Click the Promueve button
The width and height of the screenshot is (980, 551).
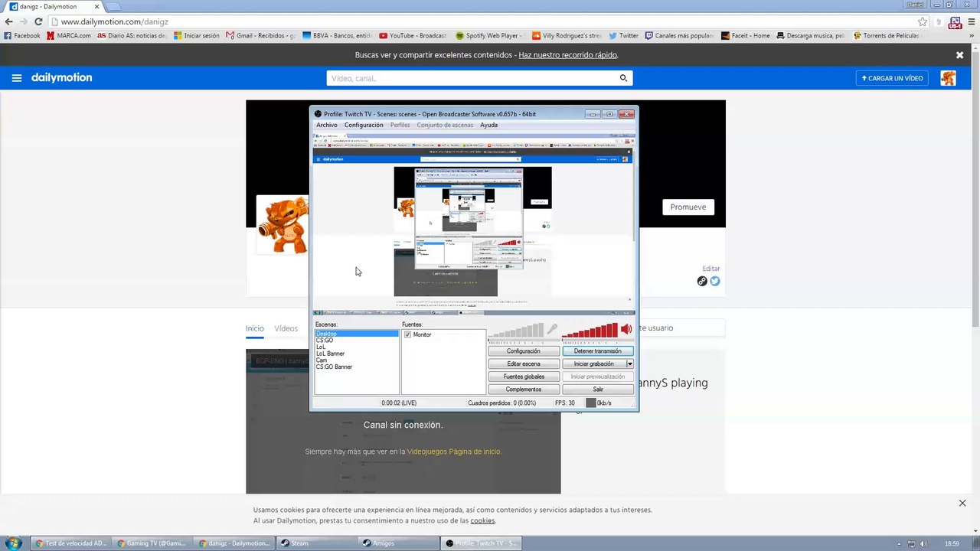click(x=688, y=207)
